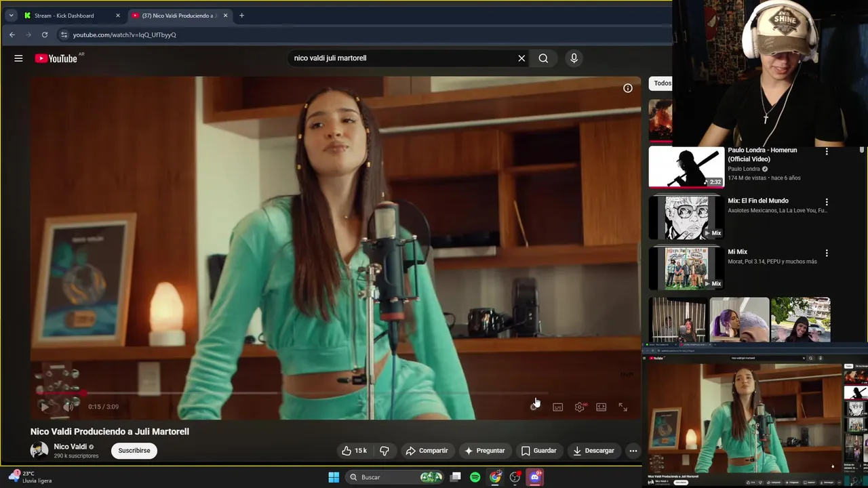
Task: Open Compartir share dialog
Action: coord(427,451)
